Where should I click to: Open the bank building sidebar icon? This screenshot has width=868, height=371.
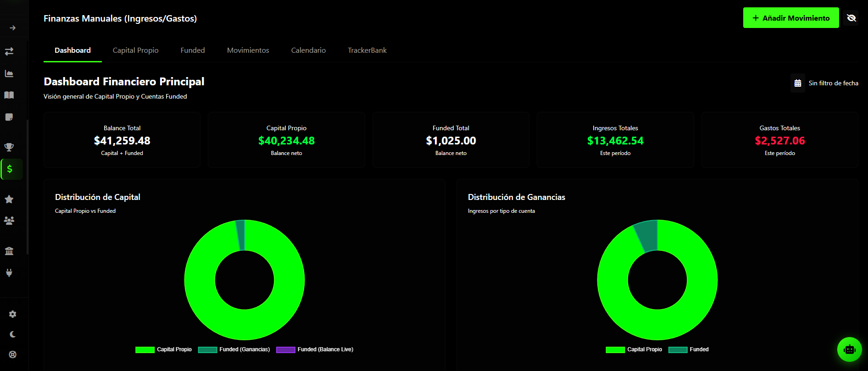(x=9, y=251)
